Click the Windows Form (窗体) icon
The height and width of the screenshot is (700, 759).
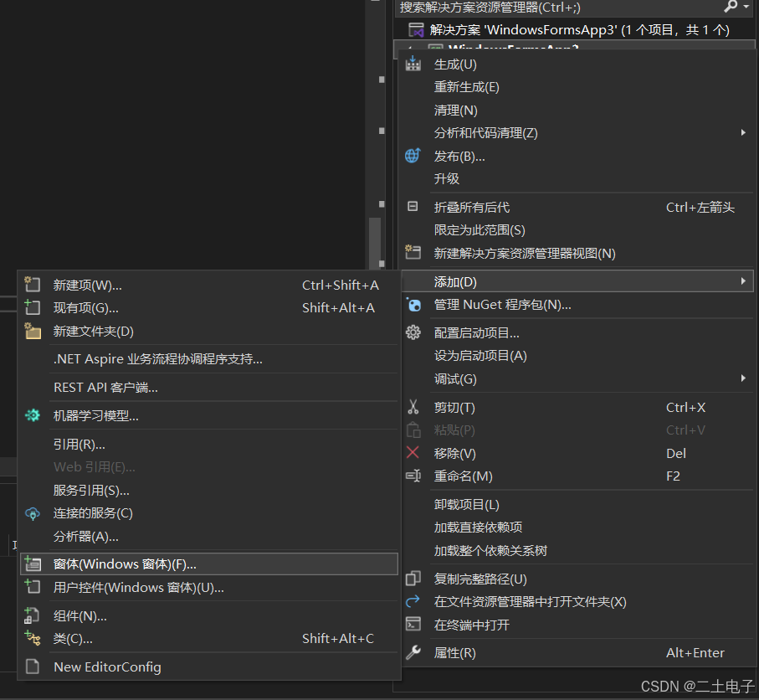33,564
